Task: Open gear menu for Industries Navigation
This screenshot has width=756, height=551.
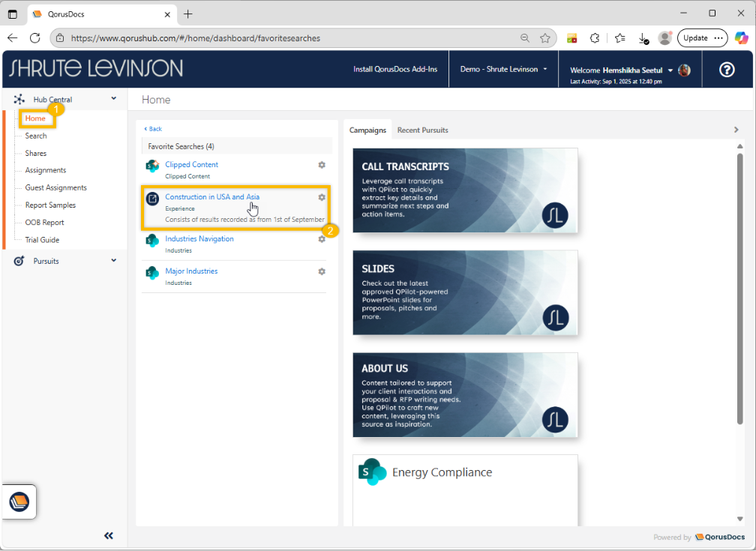Action: [322, 239]
